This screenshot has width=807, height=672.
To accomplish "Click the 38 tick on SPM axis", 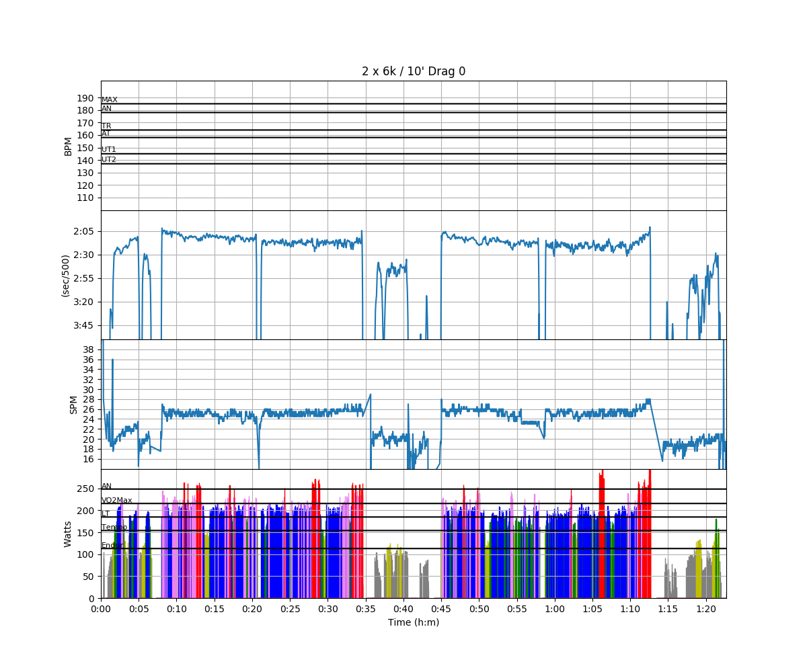I will [88, 350].
